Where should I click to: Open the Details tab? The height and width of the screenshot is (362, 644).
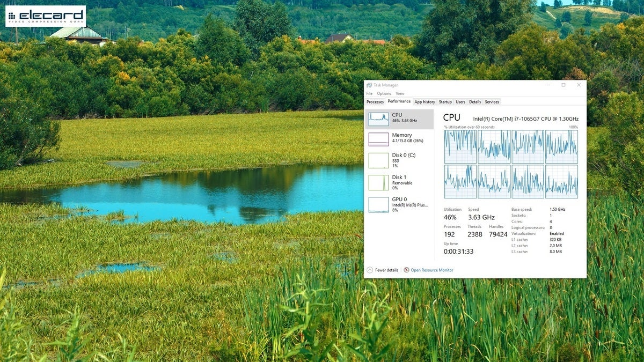(475, 102)
